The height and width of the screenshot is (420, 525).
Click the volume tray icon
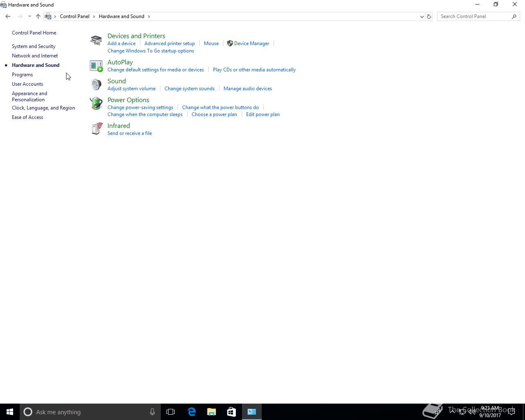tap(472, 412)
